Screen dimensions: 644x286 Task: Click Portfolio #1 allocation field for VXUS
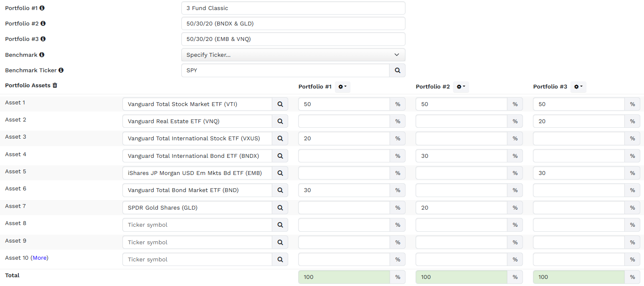(344, 138)
